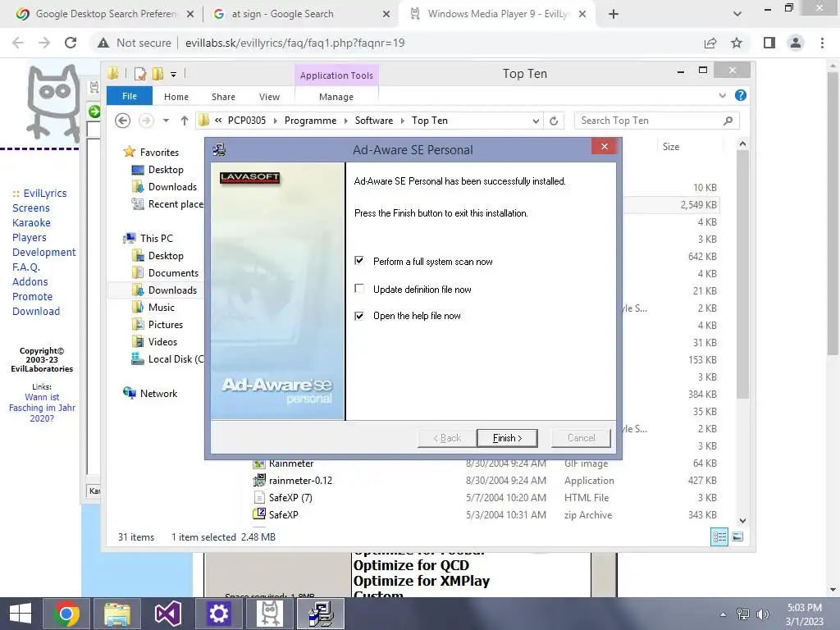840x630 pixels.
Task: Select This PC in navigation pane
Action: point(156,239)
